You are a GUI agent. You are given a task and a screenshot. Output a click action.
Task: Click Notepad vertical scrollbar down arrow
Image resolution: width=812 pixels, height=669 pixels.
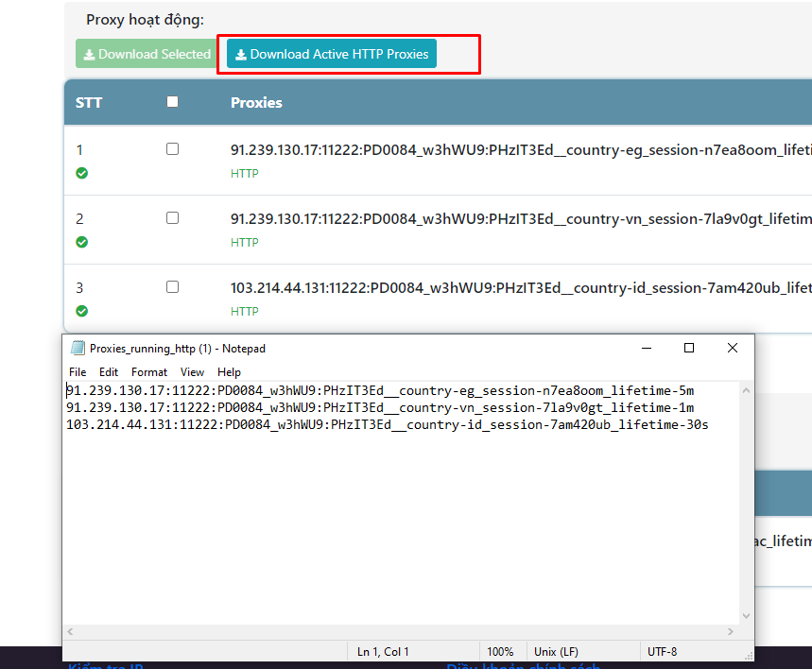[746, 616]
